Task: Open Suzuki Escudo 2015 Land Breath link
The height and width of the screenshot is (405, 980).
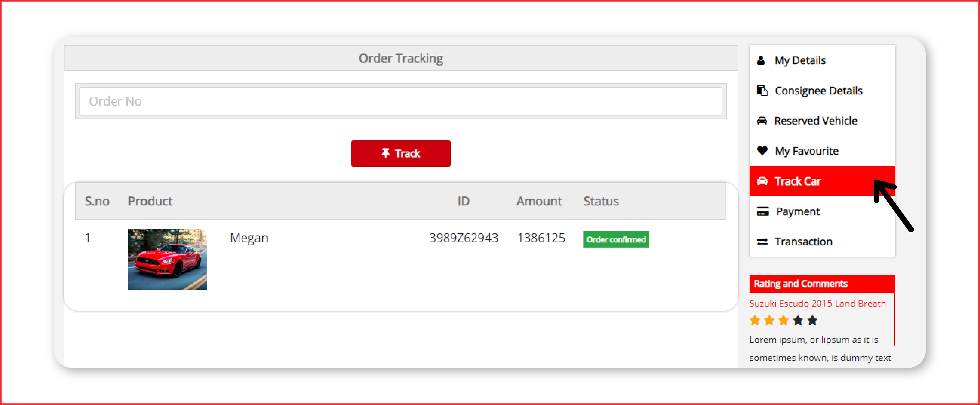Action: coord(817,303)
